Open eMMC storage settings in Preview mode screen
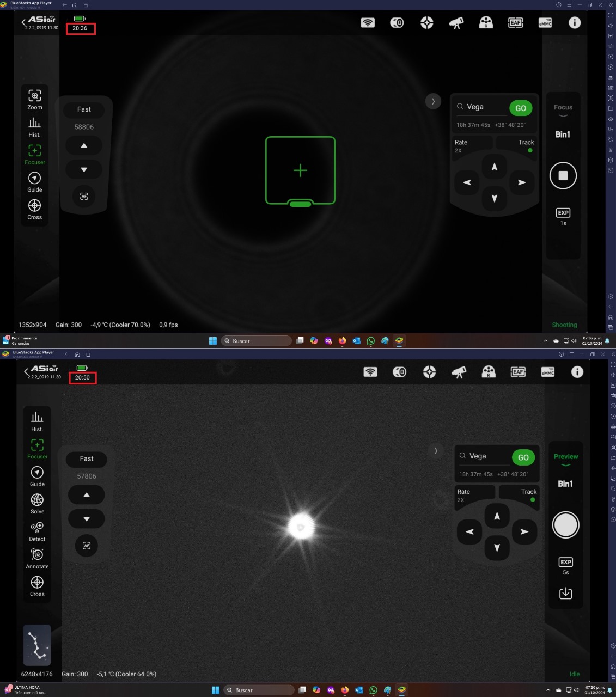The image size is (616, 697). (x=548, y=372)
